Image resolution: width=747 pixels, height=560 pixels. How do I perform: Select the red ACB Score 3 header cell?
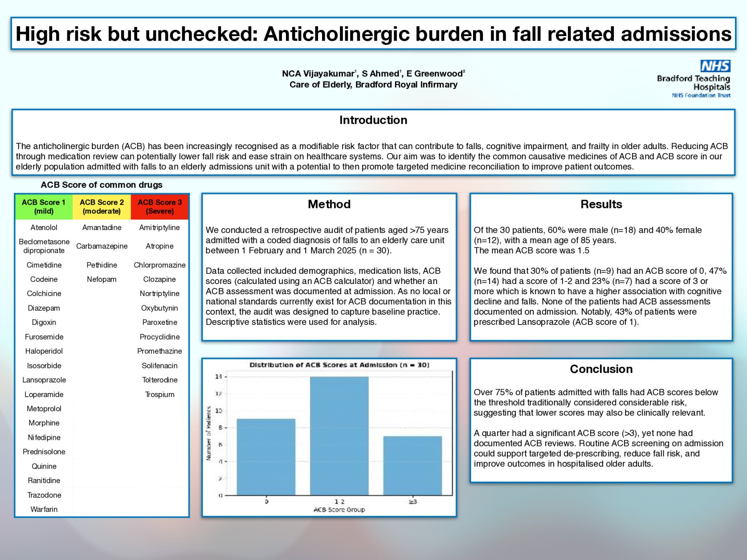click(159, 206)
